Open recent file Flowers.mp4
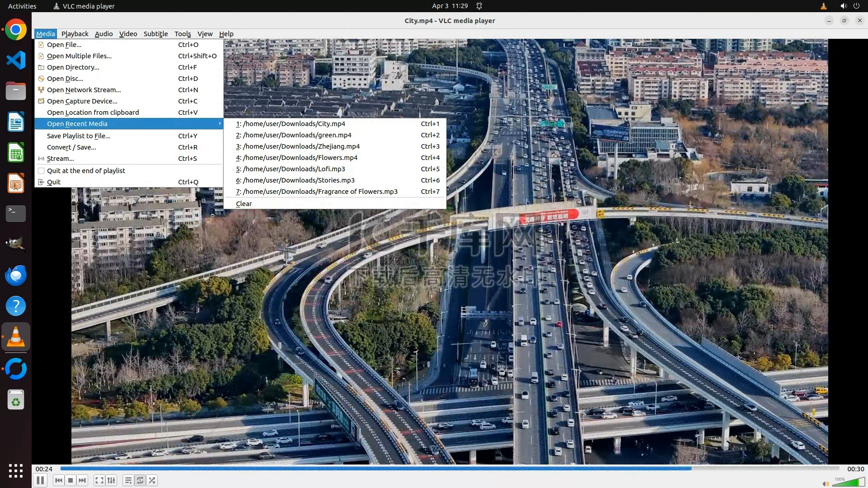 click(300, 158)
